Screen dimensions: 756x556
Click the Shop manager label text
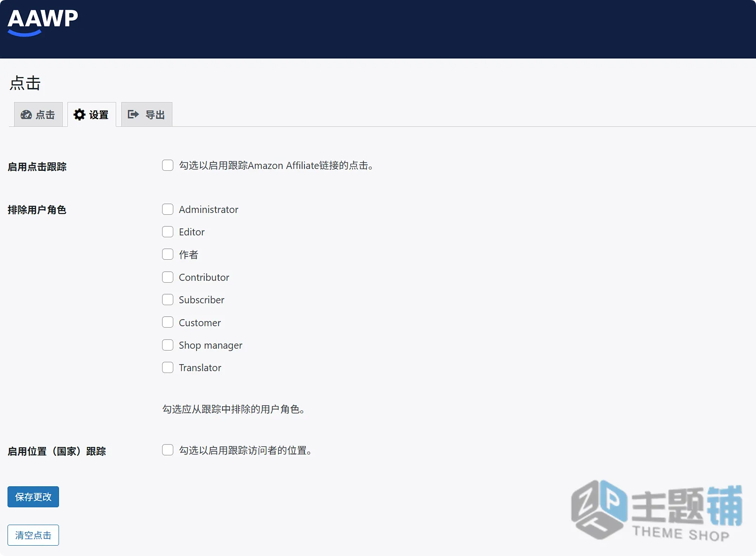point(210,345)
